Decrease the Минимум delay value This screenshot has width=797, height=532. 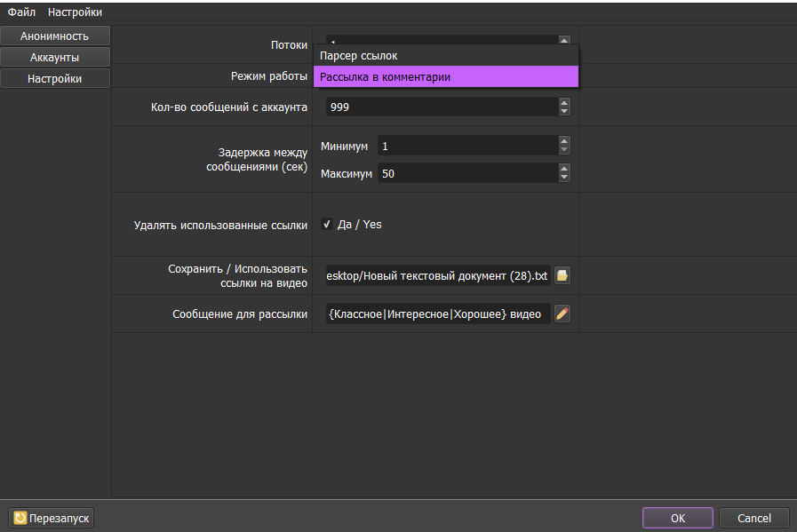[x=563, y=150]
